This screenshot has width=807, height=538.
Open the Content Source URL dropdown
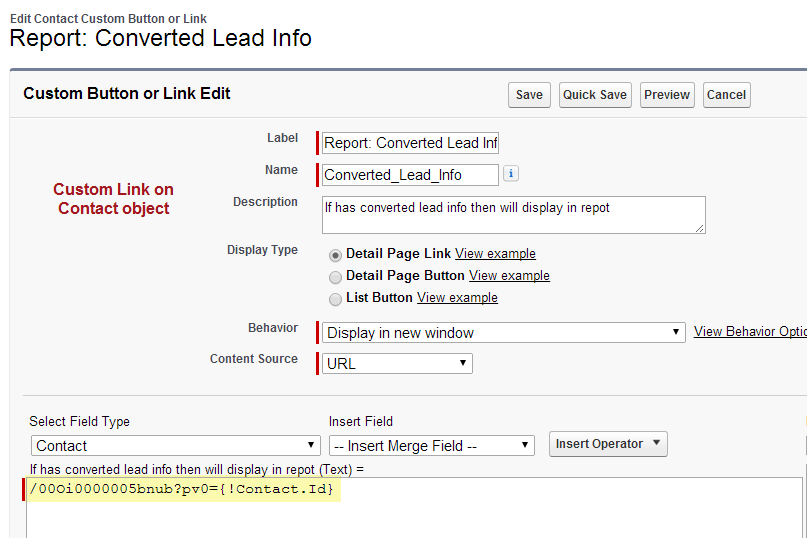pos(397,363)
